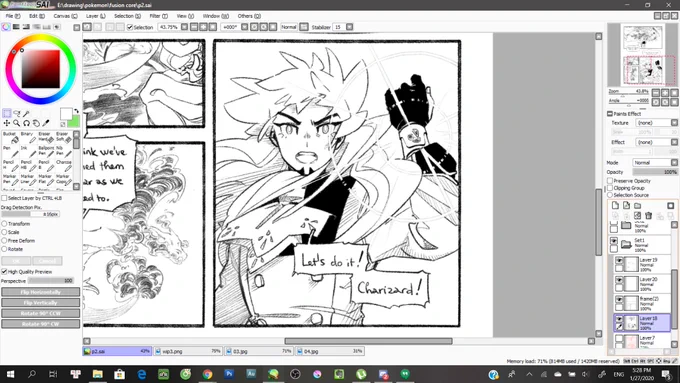Select the Ink pen tool
680x383 pixels.
click(x=28, y=151)
